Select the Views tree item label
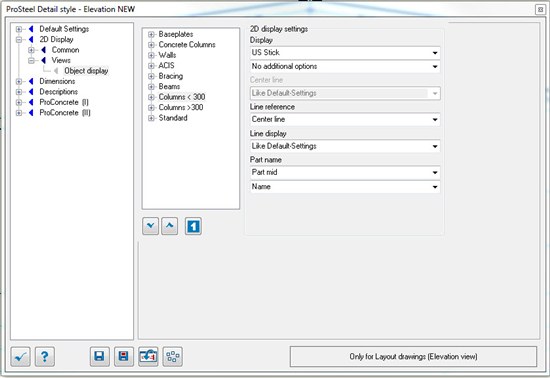Image resolution: width=550 pixels, height=378 pixels. [61, 60]
